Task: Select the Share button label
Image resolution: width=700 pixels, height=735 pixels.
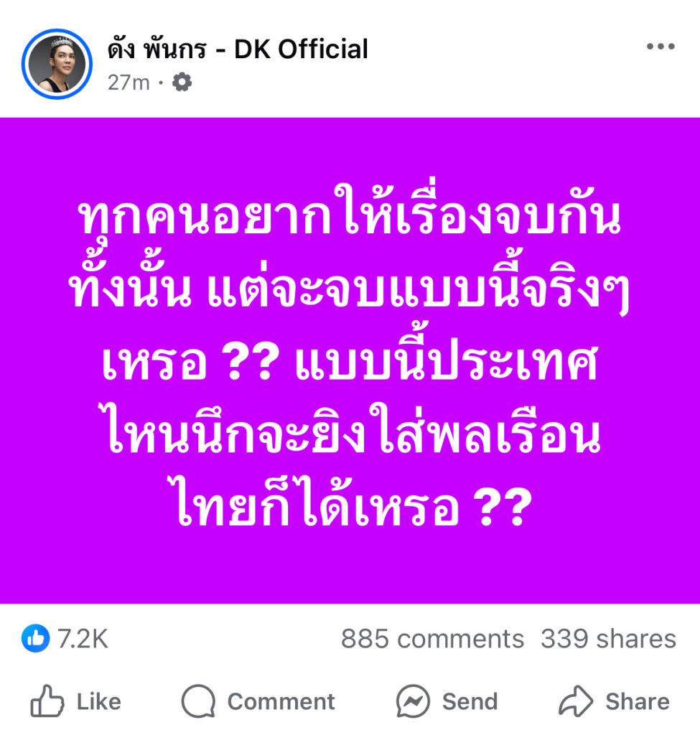Action: click(638, 702)
